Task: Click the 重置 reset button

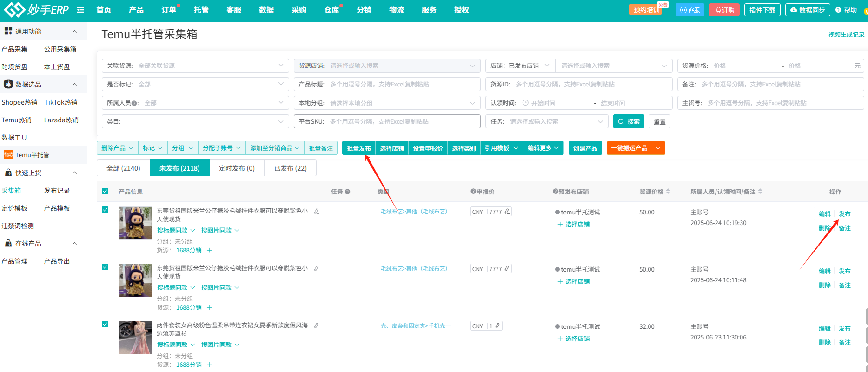Action: 659,121
